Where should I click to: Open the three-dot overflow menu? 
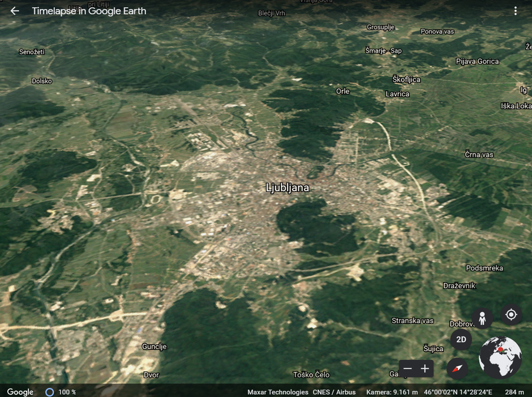[515, 10]
